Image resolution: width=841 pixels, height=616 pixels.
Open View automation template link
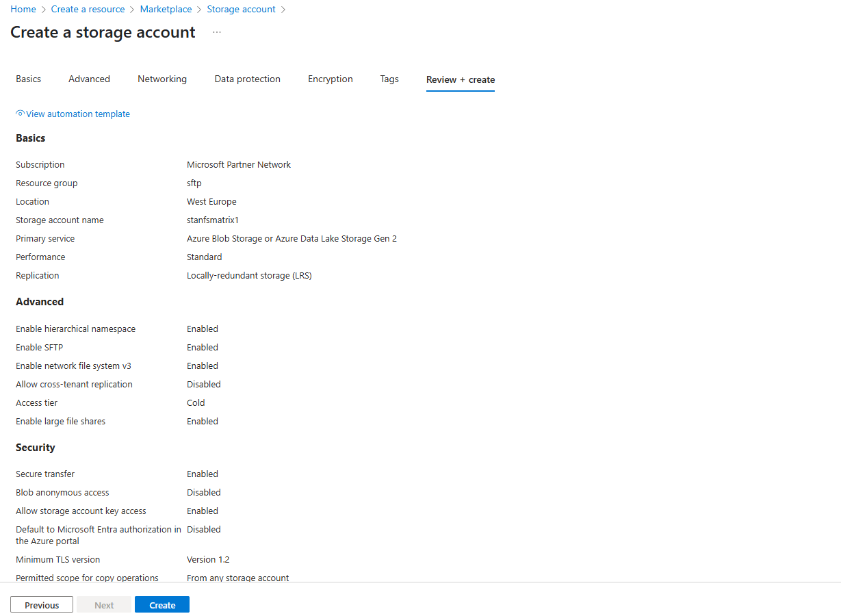[x=78, y=114]
